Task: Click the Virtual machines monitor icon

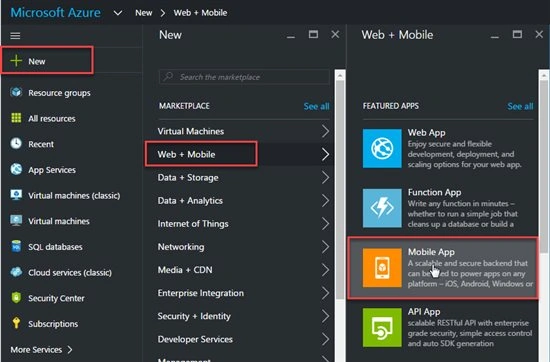Action: pos(16,221)
